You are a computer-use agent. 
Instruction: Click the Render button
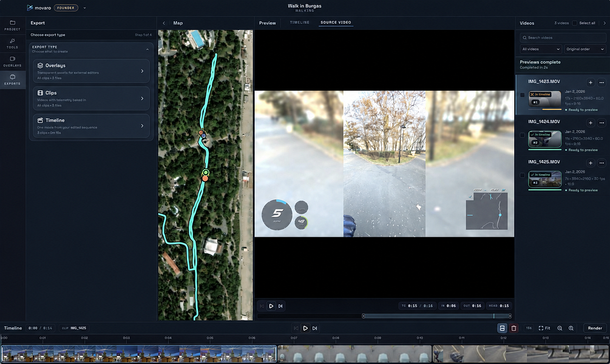[595, 328]
